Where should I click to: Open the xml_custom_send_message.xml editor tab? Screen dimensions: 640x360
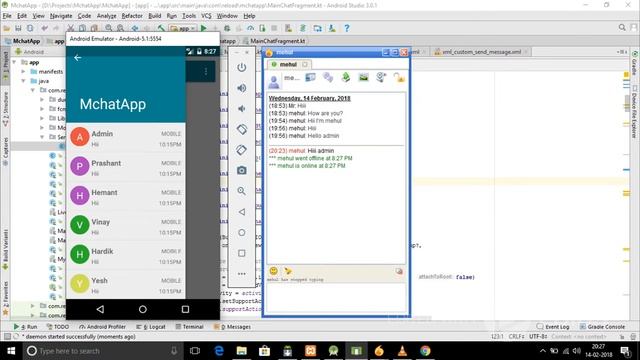click(x=482, y=52)
